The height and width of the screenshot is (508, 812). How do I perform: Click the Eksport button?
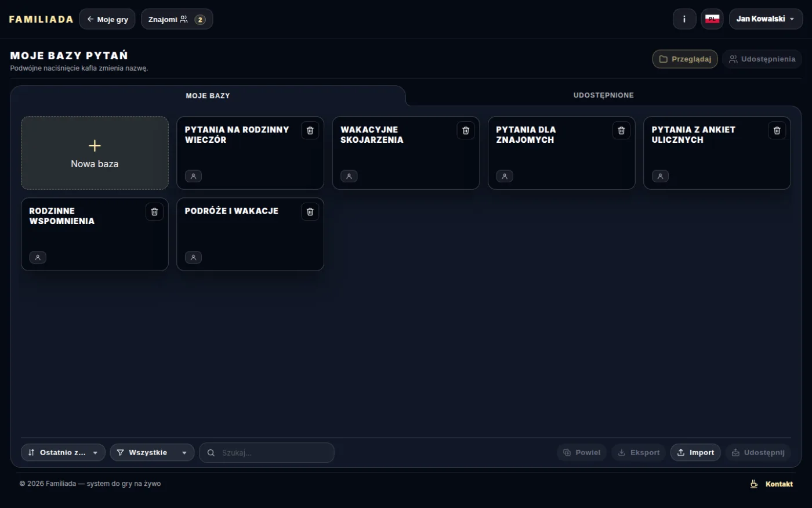pyautogui.click(x=639, y=453)
